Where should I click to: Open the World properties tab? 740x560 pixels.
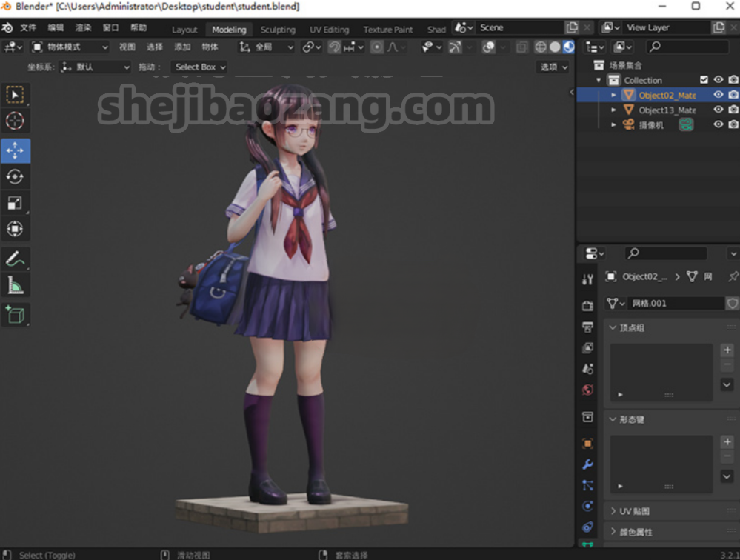click(x=587, y=390)
